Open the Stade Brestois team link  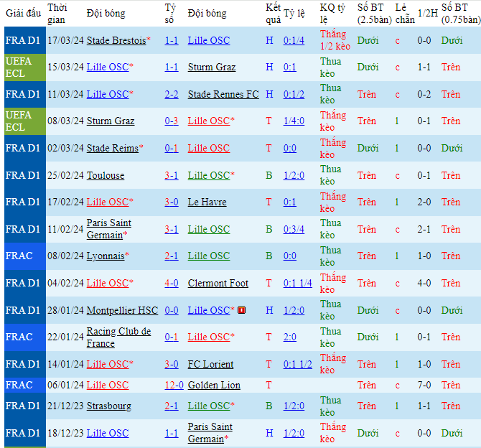click(x=115, y=40)
